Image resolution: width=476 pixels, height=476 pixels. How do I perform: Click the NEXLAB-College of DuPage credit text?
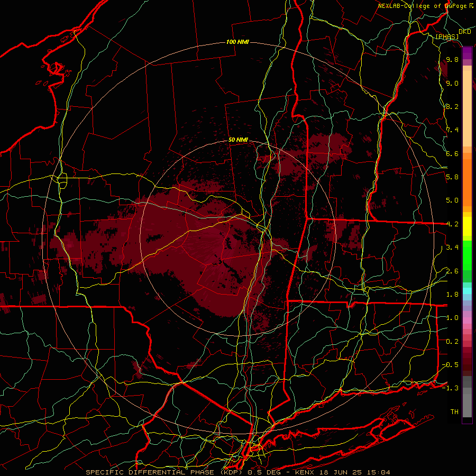pos(423,6)
